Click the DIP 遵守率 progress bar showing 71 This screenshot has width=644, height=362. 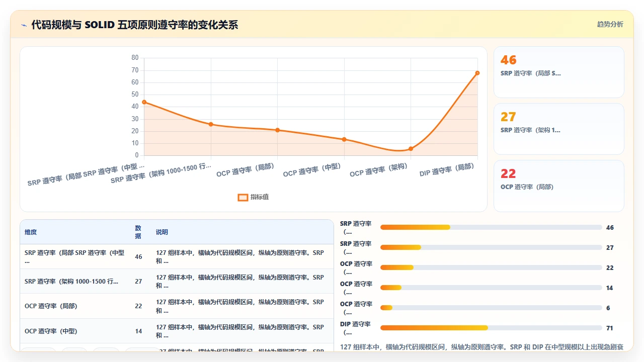pyautogui.click(x=491, y=328)
